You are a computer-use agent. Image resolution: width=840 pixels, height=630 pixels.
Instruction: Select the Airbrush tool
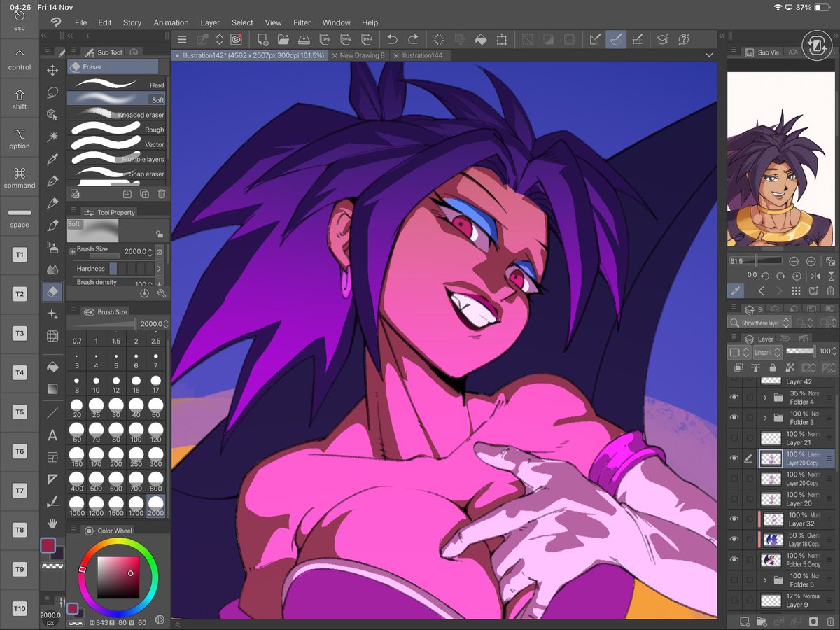pos(52,247)
